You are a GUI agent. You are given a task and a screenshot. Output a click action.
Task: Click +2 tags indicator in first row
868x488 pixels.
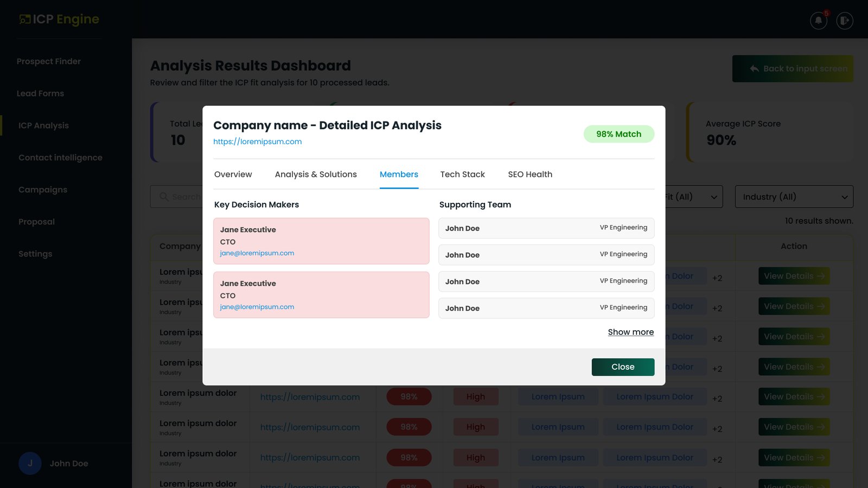point(717,278)
